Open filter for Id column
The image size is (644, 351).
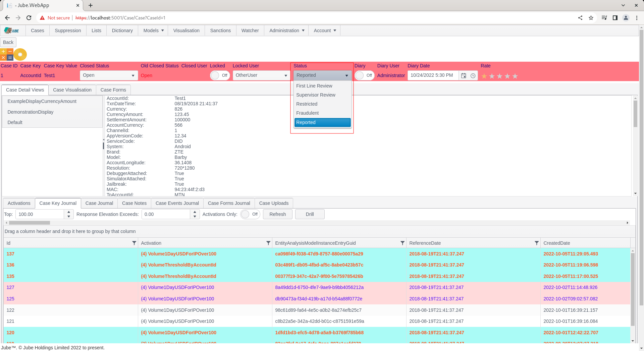point(134,243)
